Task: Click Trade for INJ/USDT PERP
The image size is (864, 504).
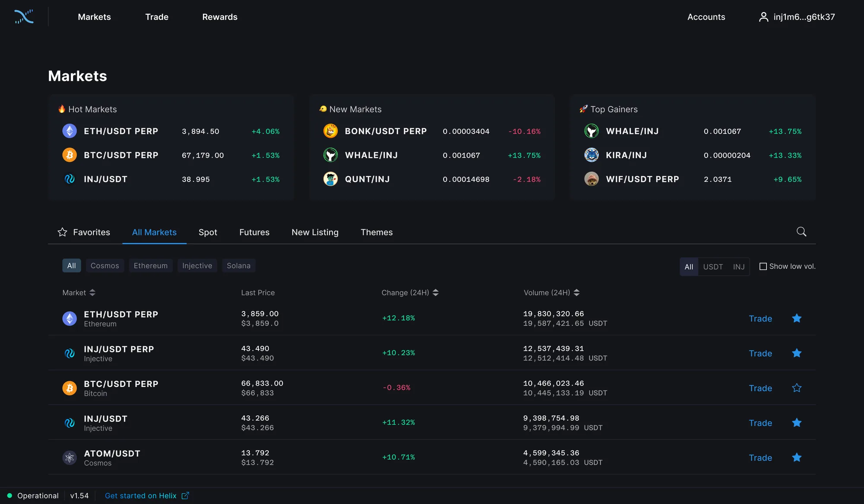Action: click(x=760, y=353)
